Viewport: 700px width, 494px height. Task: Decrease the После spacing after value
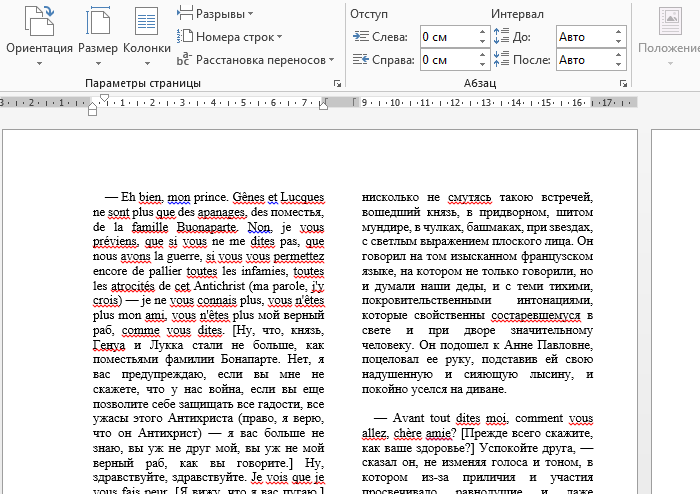(618, 65)
